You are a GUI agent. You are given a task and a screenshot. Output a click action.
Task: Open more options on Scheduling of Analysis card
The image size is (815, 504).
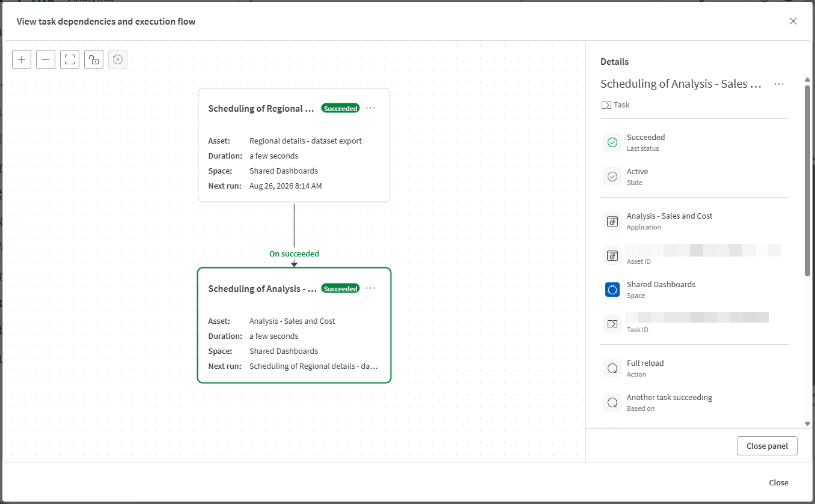(371, 288)
